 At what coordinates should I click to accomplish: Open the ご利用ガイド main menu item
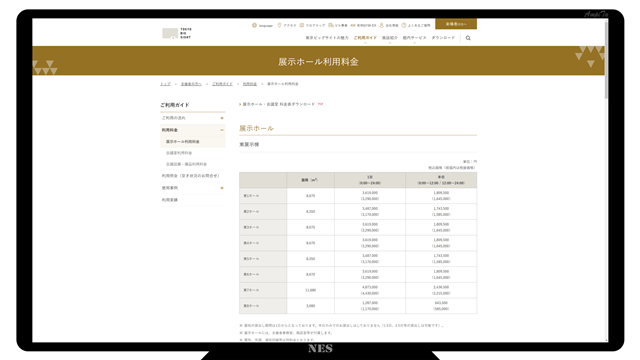pos(365,38)
